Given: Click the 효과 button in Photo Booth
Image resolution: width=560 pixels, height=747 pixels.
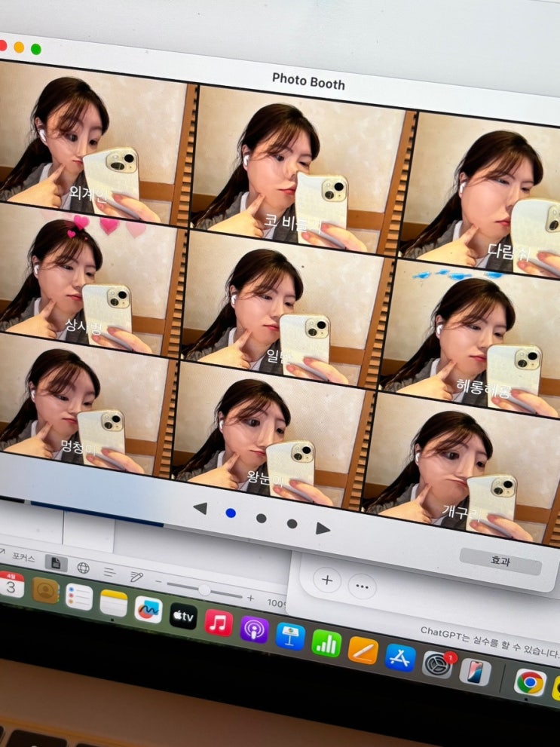Looking at the screenshot, I should click(x=500, y=562).
